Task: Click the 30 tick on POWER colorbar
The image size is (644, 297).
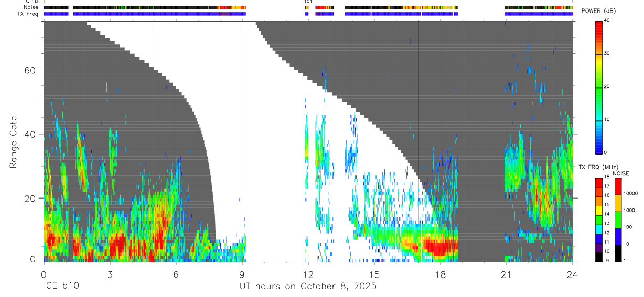Action: pos(607,53)
